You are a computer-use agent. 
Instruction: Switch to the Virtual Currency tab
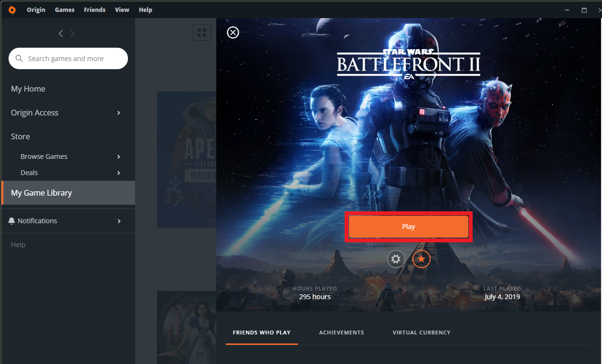[422, 333]
